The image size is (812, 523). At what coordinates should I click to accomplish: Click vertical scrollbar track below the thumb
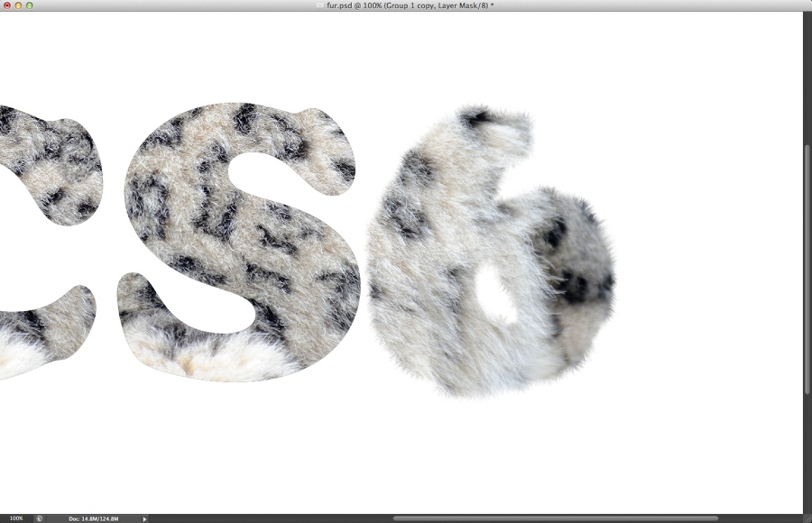(x=807, y=451)
